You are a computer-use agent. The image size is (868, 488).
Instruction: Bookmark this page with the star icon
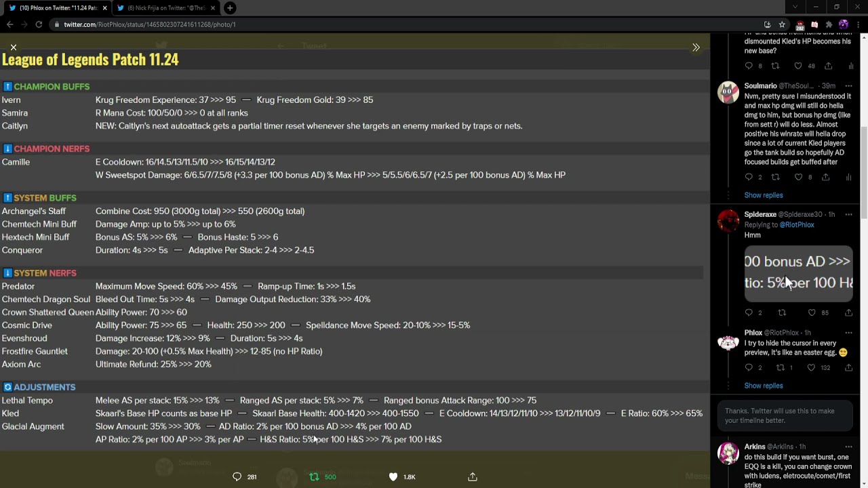click(782, 24)
